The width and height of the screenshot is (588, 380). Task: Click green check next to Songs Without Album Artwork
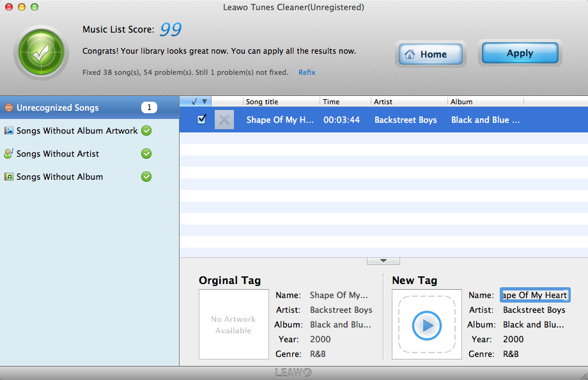point(146,131)
